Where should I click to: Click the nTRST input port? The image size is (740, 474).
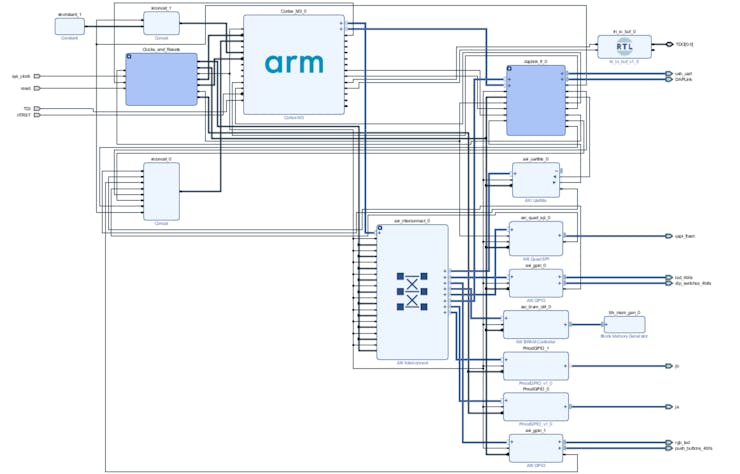pyautogui.click(x=37, y=115)
